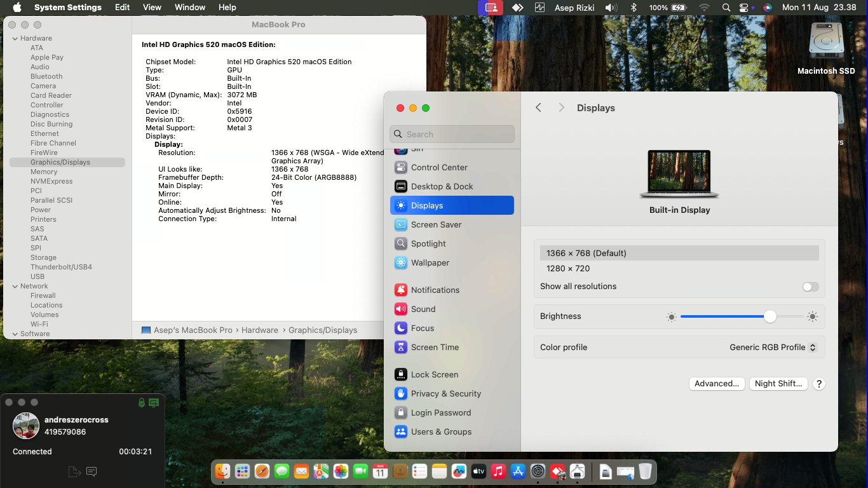Open Control Center in settings sidebar
The image size is (868, 488).
(x=438, y=167)
